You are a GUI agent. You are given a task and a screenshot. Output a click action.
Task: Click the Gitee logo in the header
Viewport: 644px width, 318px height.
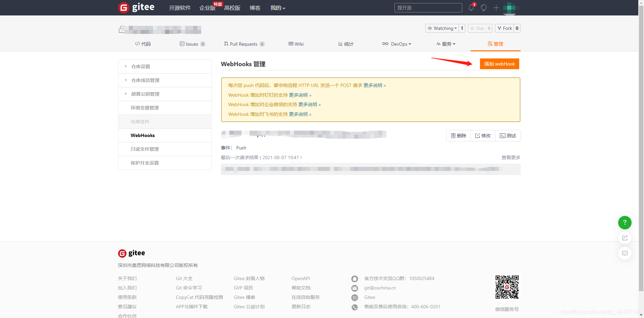tap(136, 7)
